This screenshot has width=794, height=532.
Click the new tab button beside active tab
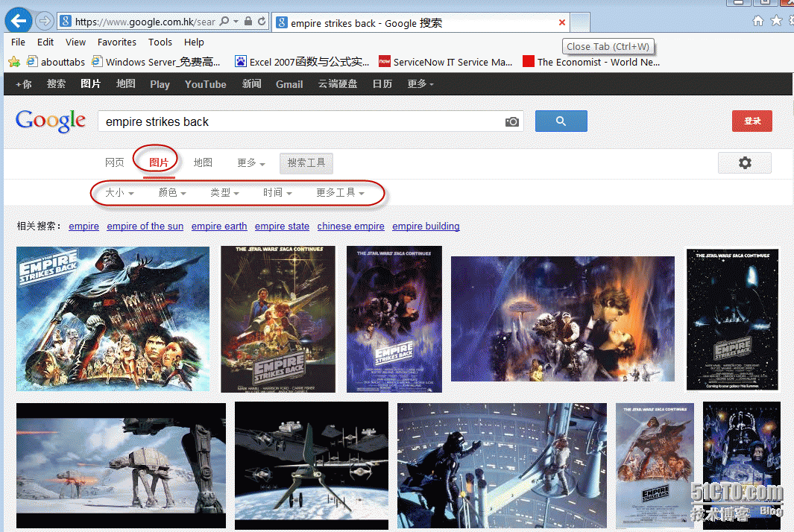tap(580, 23)
